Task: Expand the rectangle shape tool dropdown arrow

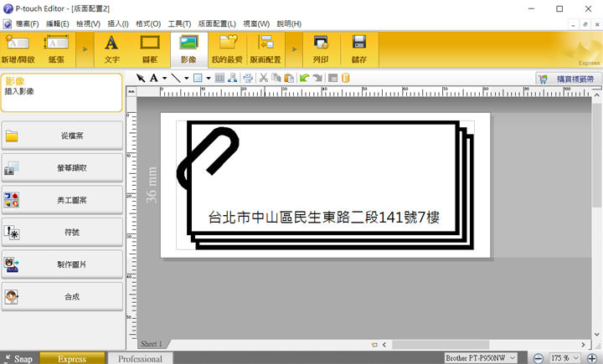Action: (208, 78)
